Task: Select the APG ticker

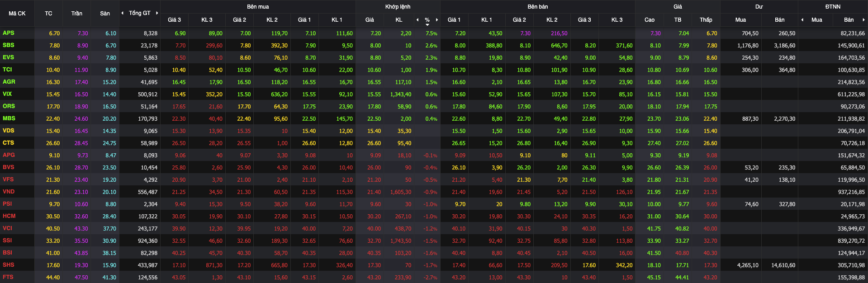Action: click(x=9, y=155)
